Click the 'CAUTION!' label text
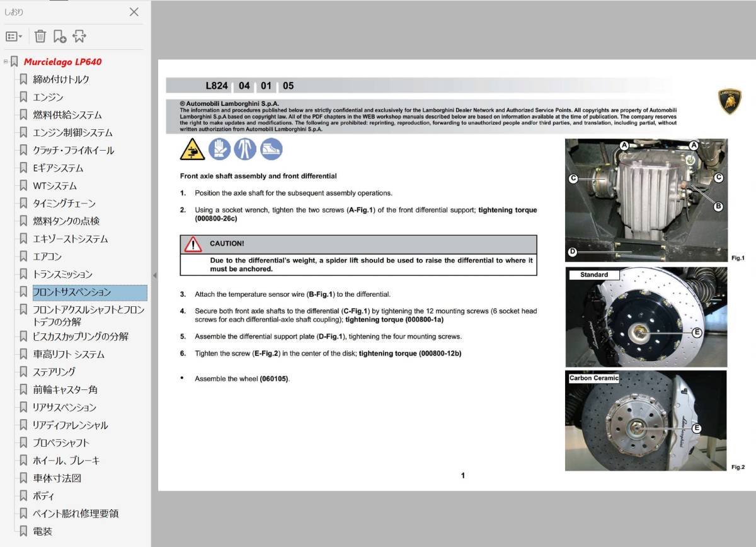The width and height of the screenshot is (756, 547). coord(227,243)
